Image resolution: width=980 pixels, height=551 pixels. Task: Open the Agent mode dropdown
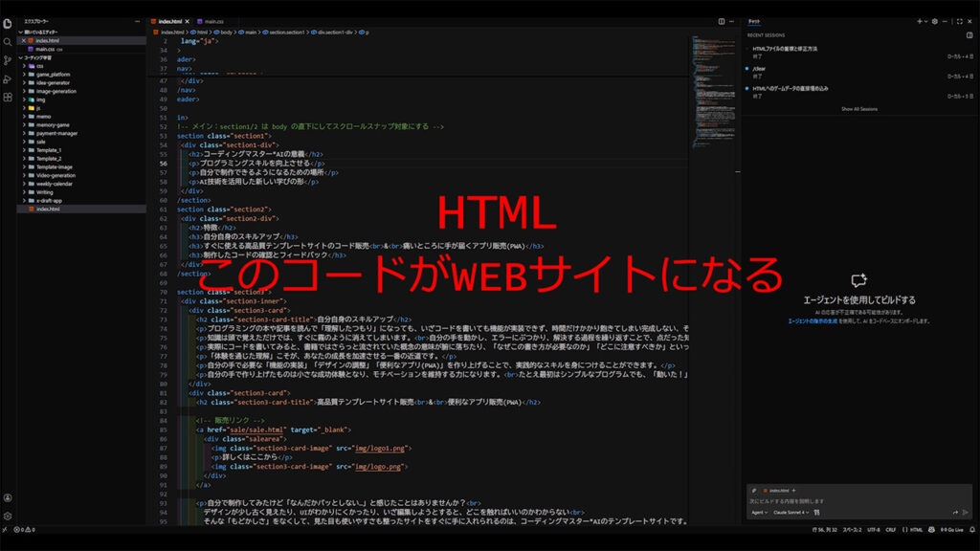(760, 513)
